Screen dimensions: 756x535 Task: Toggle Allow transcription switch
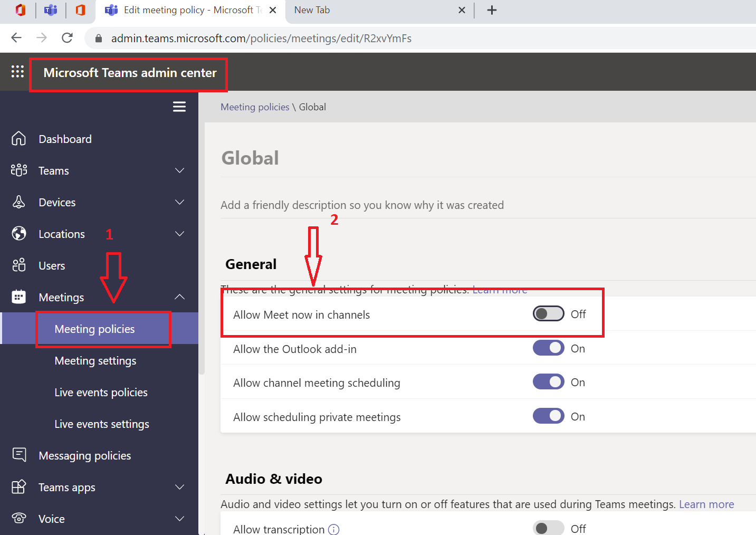point(549,528)
